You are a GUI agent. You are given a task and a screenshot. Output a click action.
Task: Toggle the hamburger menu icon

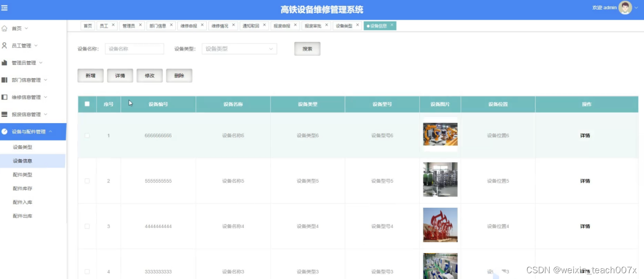pyautogui.click(x=4, y=8)
